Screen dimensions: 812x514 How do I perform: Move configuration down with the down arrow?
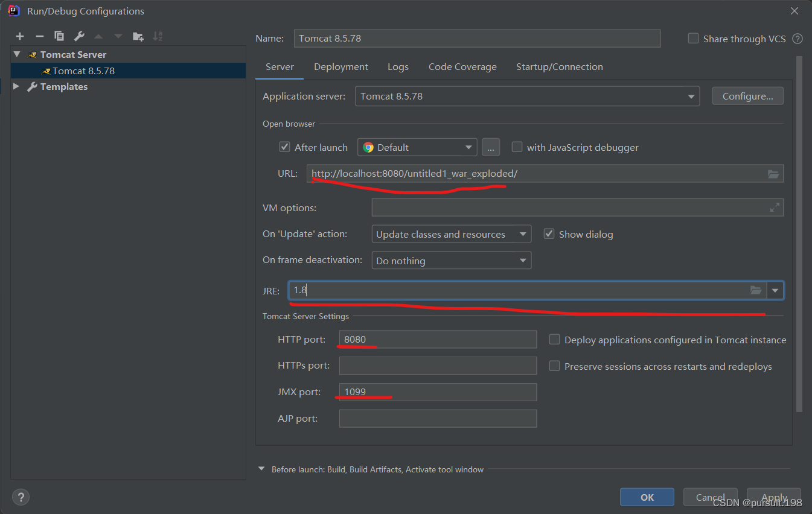point(118,36)
